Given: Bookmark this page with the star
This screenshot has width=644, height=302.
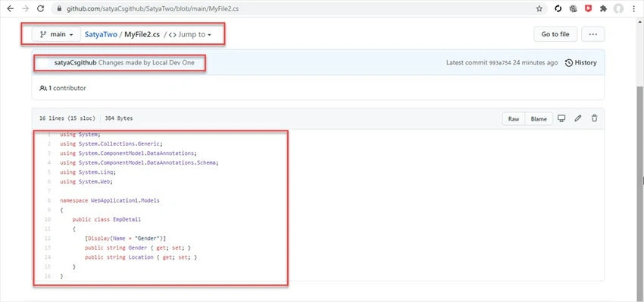Looking at the screenshot, I should coord(539,8).
